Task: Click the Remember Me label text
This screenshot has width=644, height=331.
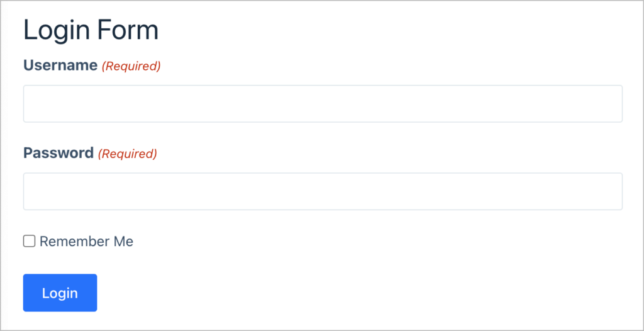Action: click(x=86, y=242)
